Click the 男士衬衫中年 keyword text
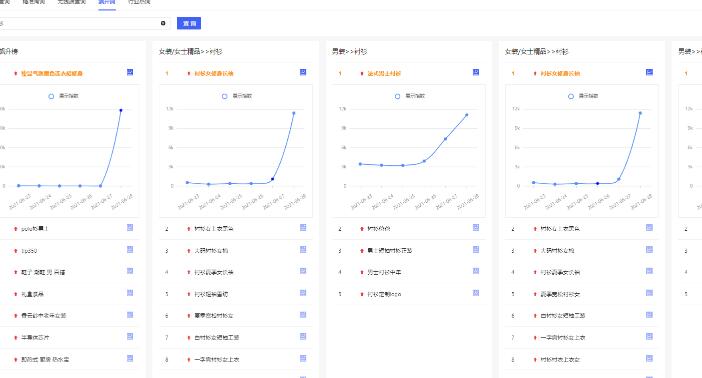 pos(384,272)
